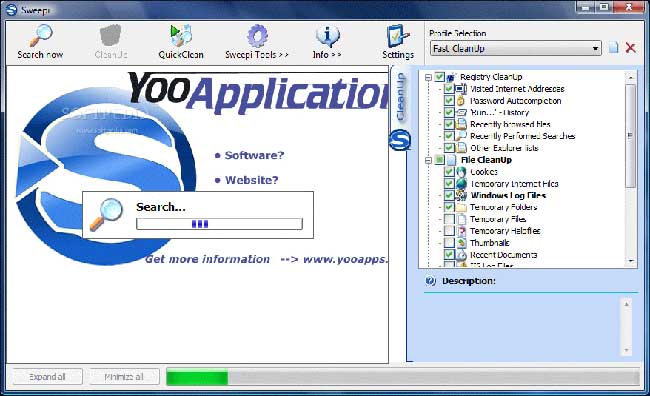Select the Thumbnails tree row

[x=490, y=243]
